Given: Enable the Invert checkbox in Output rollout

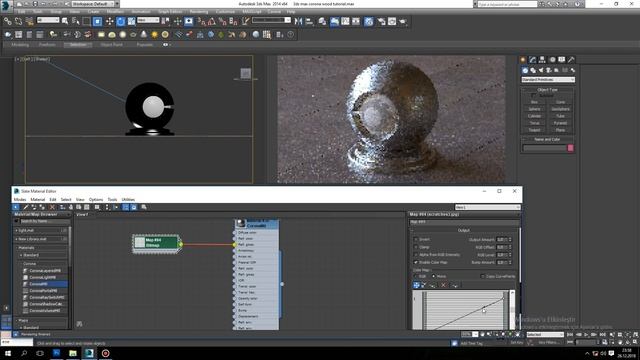Looking at the screenshot, I should point(416,240).
